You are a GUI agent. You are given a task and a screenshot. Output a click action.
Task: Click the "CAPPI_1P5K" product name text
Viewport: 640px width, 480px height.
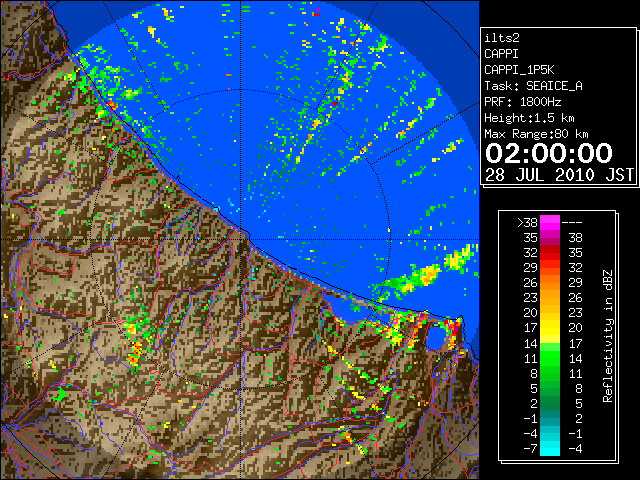pos(519,70)
